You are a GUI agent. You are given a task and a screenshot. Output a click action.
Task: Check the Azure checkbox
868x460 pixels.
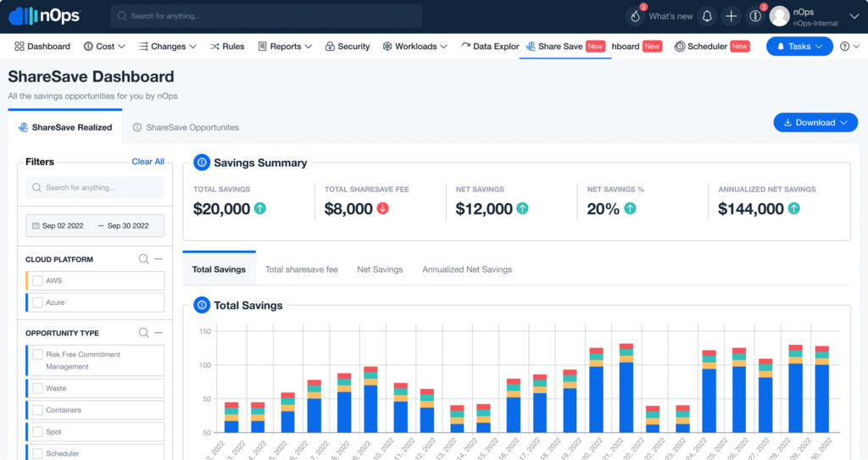click(37, 302)
